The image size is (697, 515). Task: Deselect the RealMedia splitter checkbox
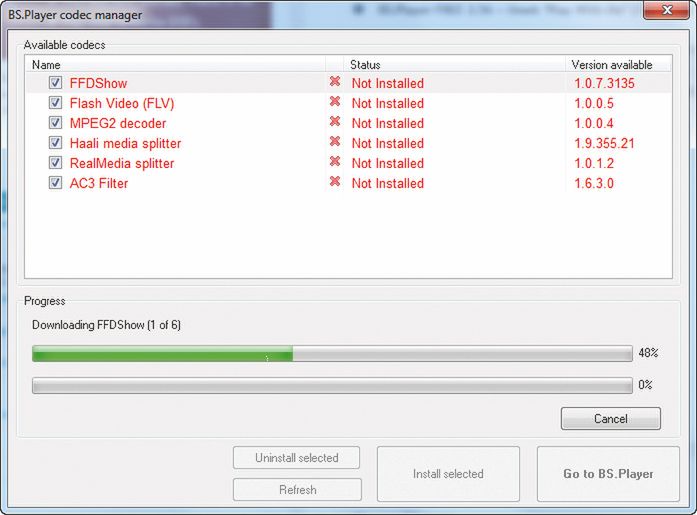coord(55,163)
